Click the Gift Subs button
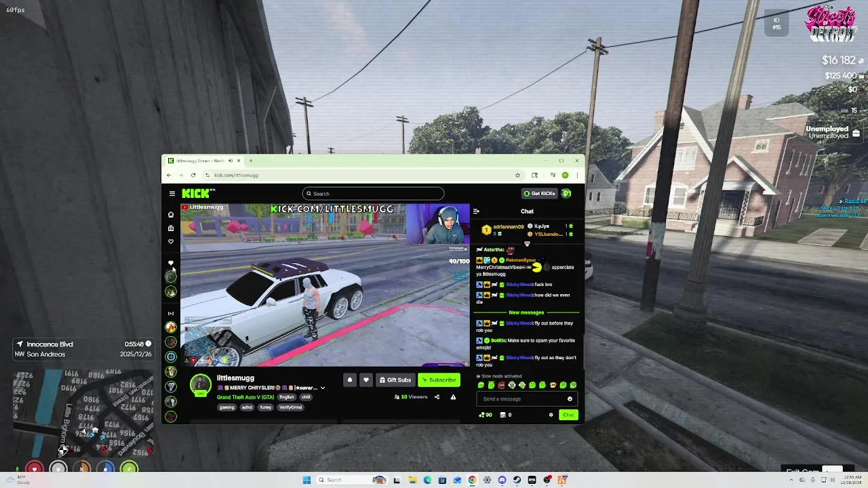Screen dimensions: 868x488 (x=395, y=380)
